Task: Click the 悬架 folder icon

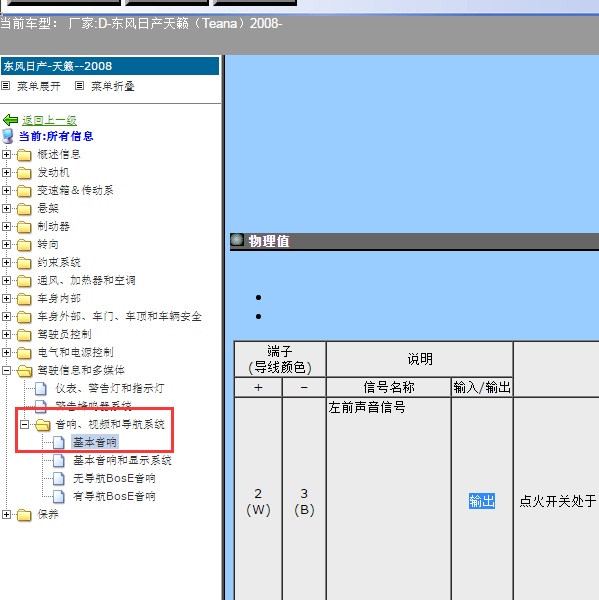Action: pyautogui.click(x=24, y=209)
